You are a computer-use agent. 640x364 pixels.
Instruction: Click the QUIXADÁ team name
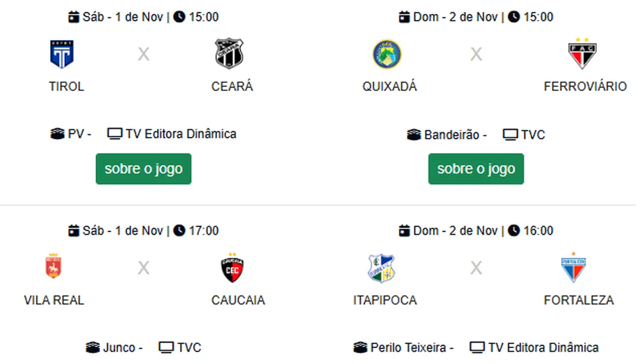(389, 86)
